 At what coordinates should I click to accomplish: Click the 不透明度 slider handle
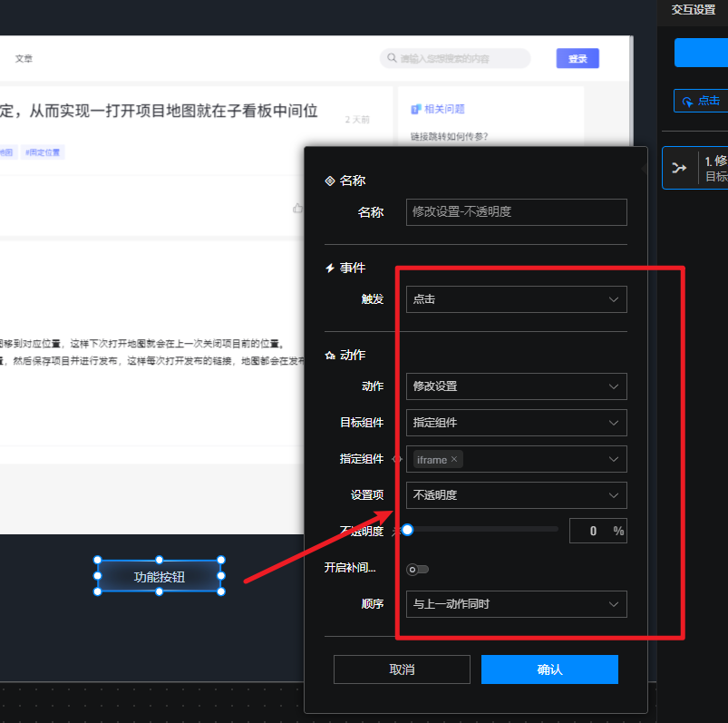408,530
